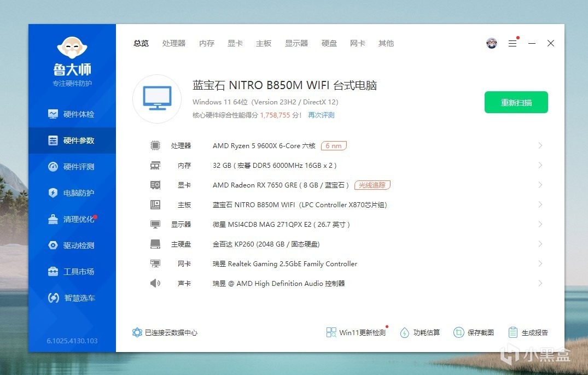Open 智慧选车 in the sidebar

(72, 298)
